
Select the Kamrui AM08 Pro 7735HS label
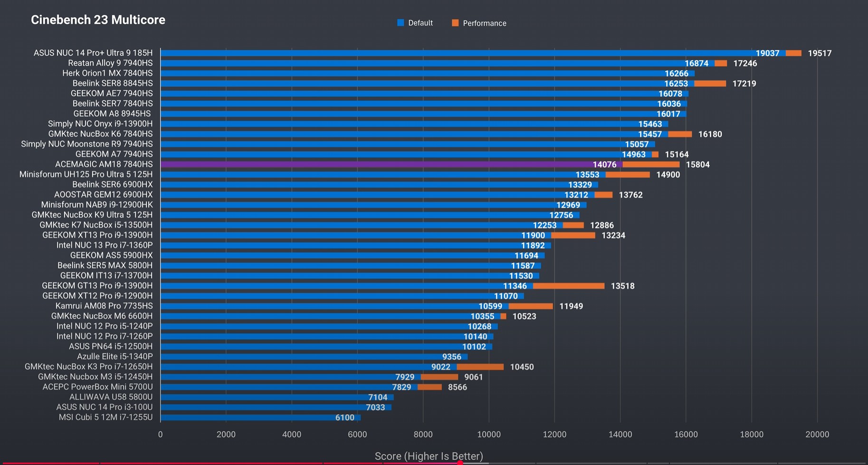[104, 306]
